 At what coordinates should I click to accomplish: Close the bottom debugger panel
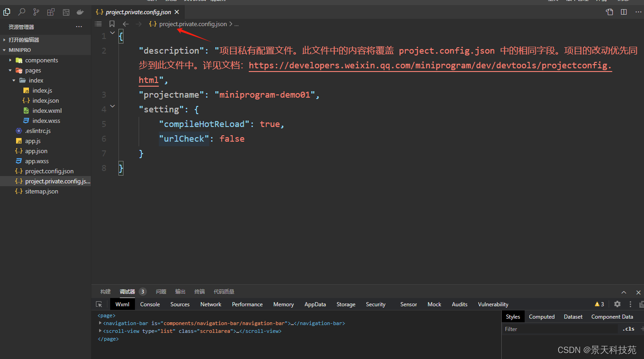click(x=638, y=292)
